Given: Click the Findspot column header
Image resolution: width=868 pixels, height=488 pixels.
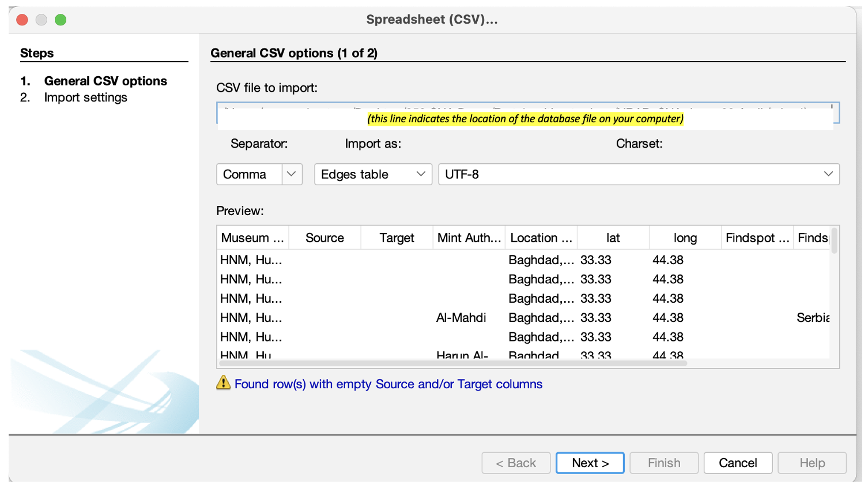Looking at the screenshot, I should click(x=757, y=238).
